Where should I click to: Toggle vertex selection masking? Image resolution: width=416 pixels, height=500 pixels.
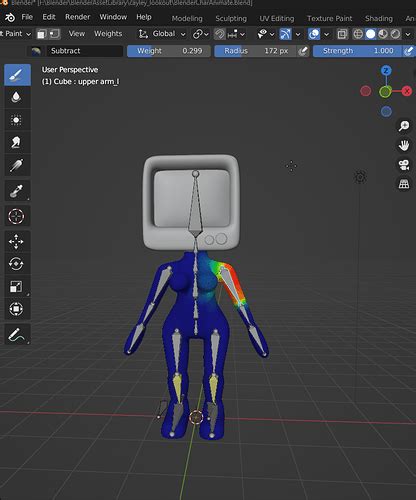pos(54,34)
